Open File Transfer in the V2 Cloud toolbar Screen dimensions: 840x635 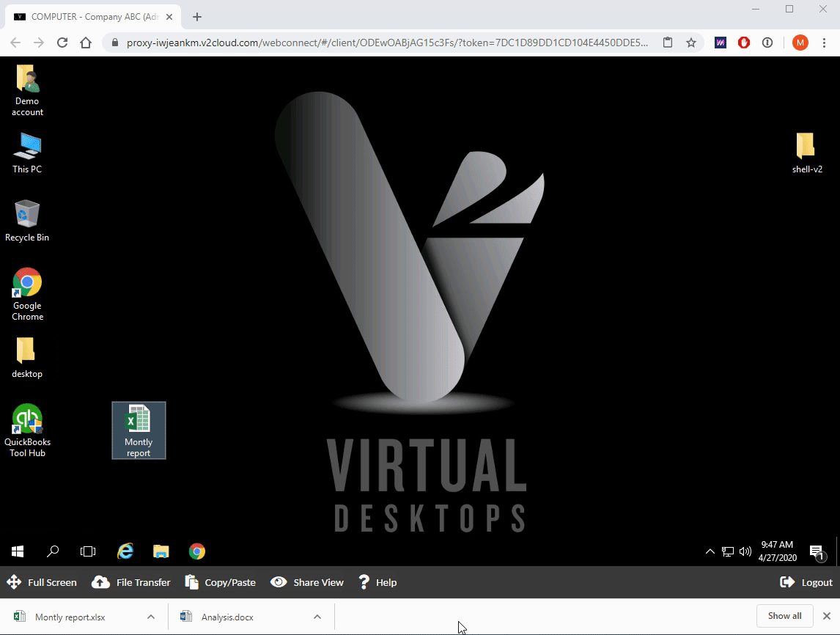pos(130,582)
